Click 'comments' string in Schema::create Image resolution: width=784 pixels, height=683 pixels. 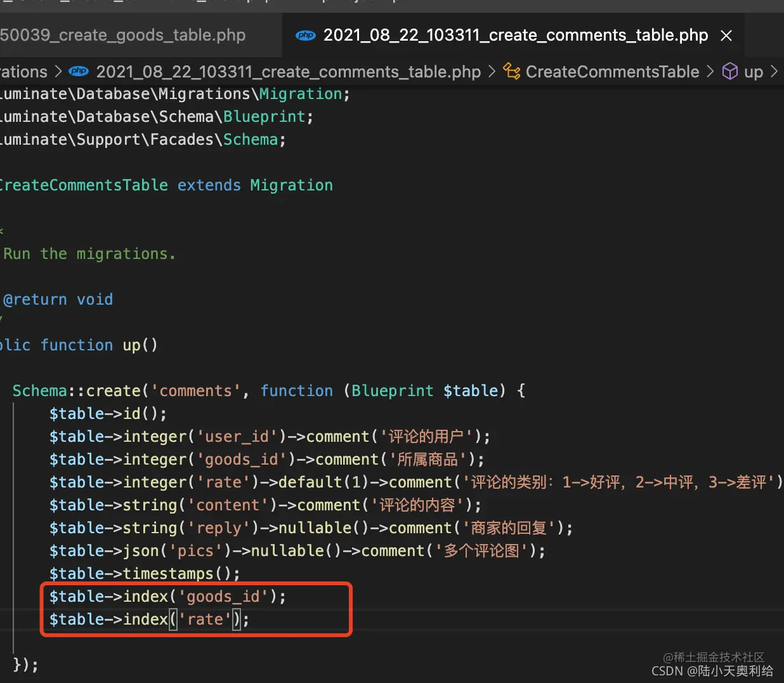pos(196,391)
